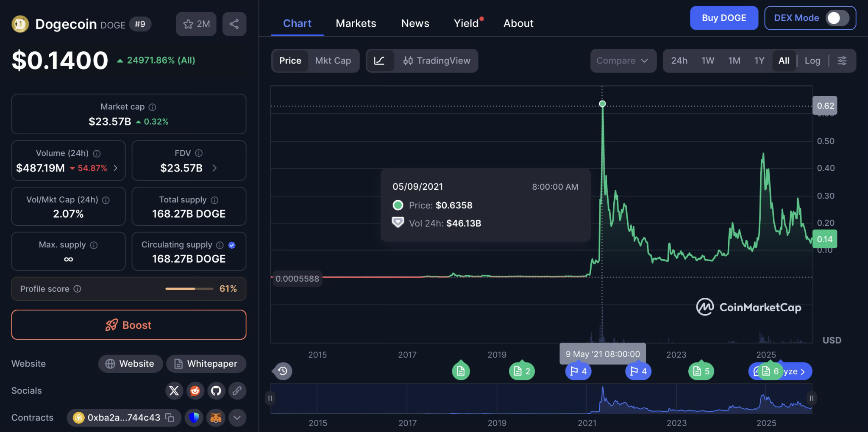The height and width of the screenshot is (432, 868).
Task: Copy the 0xba2a contract address
Action: (169, 418)
